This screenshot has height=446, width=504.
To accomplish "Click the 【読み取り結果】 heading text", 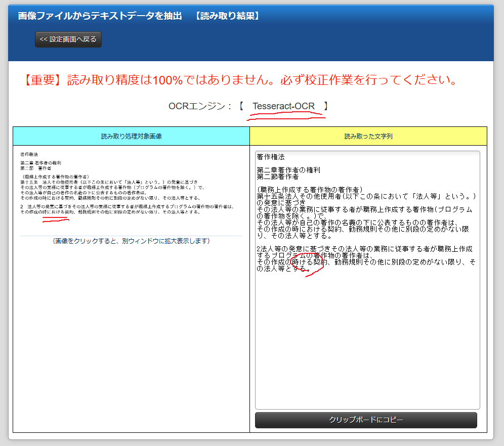I will (228, 16).
